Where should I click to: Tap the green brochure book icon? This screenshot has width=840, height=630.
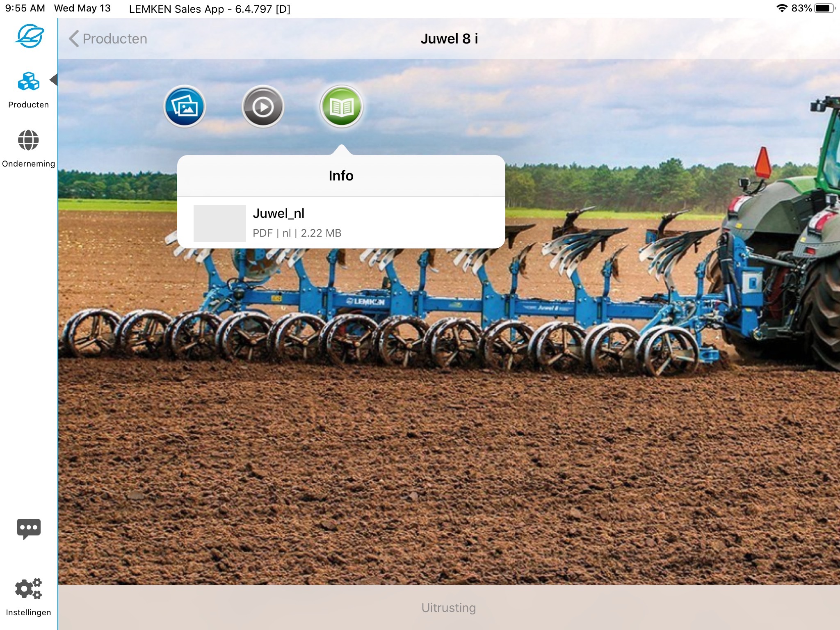(341, 107)
